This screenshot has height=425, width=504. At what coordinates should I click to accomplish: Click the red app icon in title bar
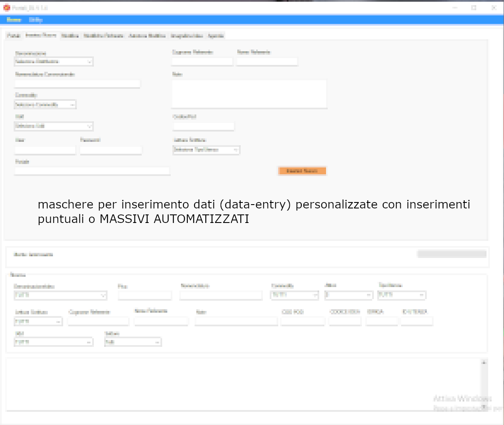[x=6, y=8]
